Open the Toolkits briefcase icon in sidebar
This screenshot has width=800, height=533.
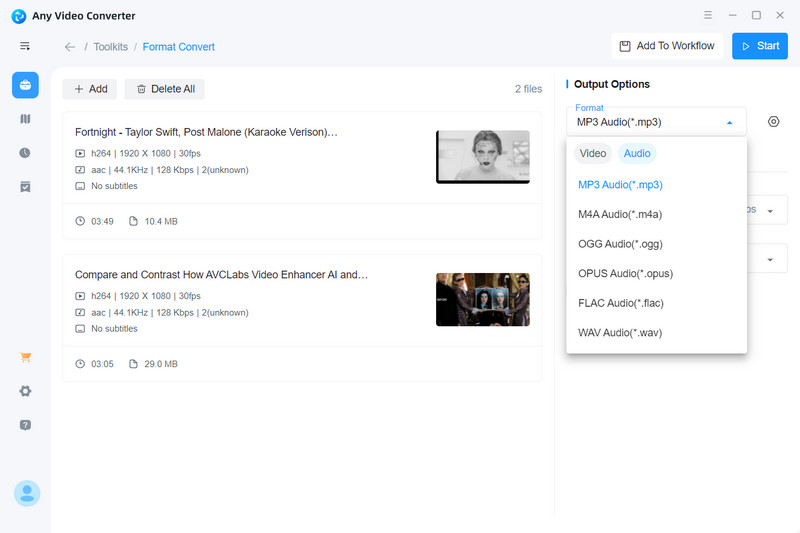(x=25, y=86)
